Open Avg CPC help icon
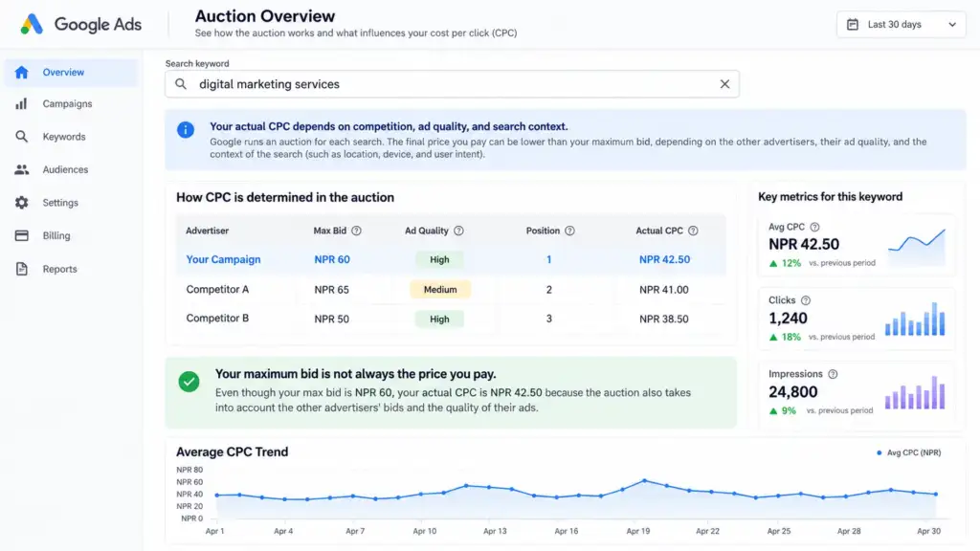The height and width of the screenshot is (551, 980). [814, 227]
